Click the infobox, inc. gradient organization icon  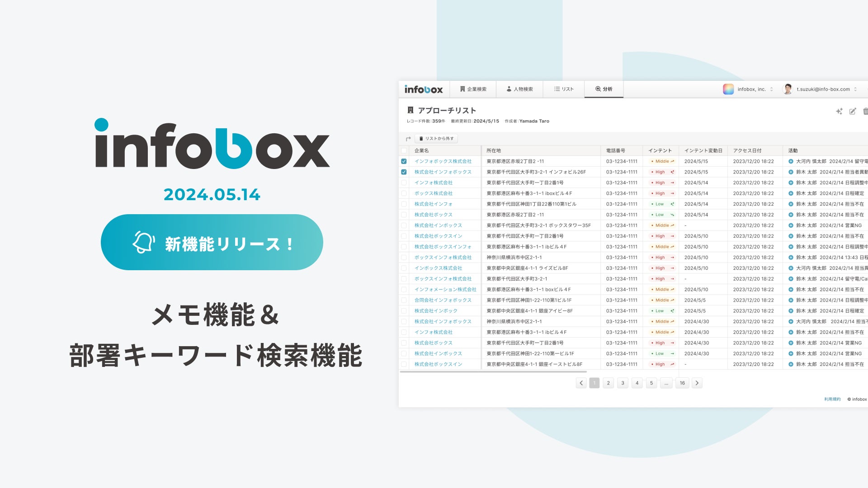click(728, 89)
